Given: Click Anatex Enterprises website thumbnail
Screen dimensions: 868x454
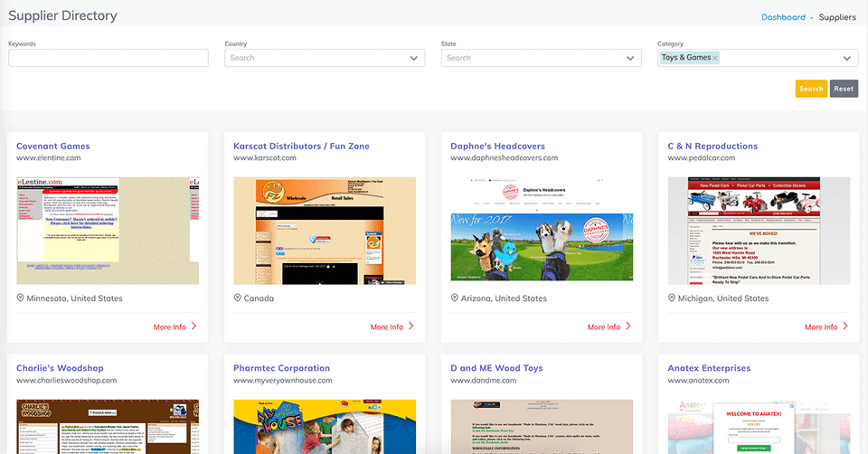Looking at the screenshot, I should (x=759, y=426).
